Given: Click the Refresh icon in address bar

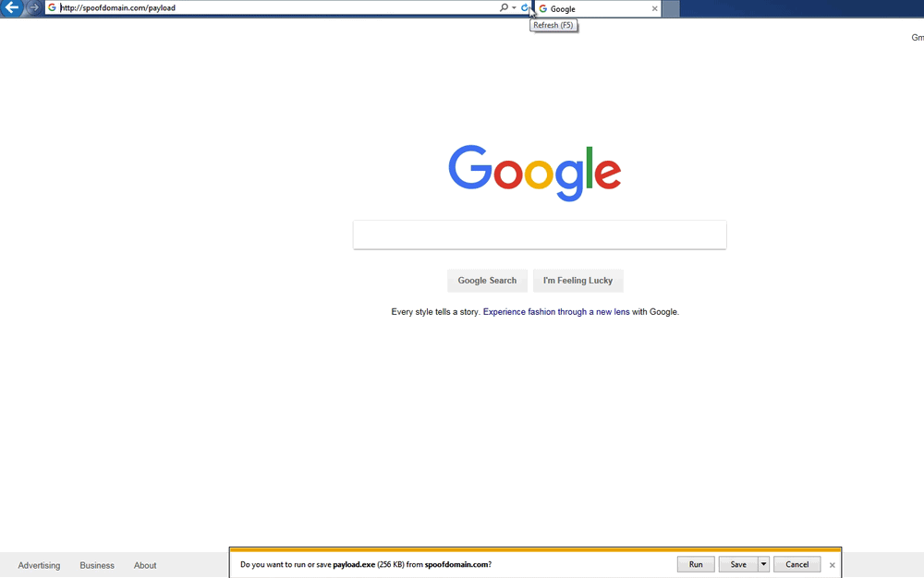Looking at the screenshot, I should tap(525, 7).
